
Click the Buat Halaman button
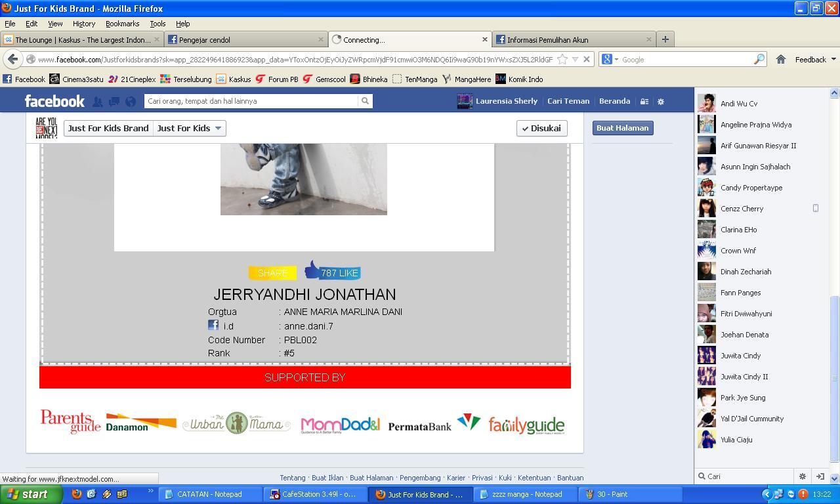point(622,128)
